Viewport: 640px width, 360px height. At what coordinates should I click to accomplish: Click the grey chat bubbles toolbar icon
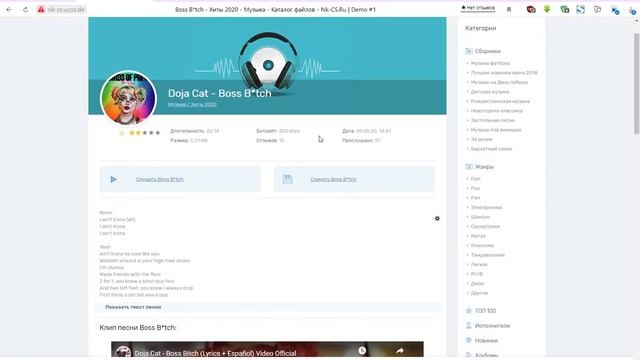tap(598, 9)
